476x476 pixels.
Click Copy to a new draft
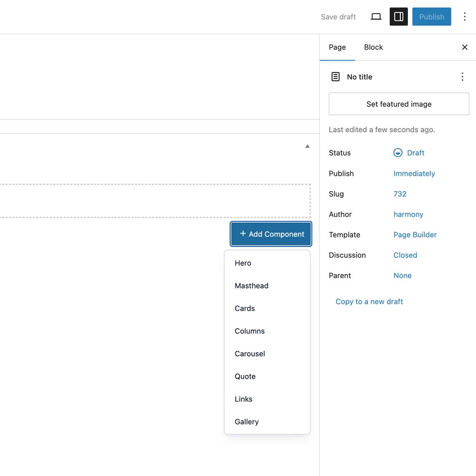click(369, 301)
